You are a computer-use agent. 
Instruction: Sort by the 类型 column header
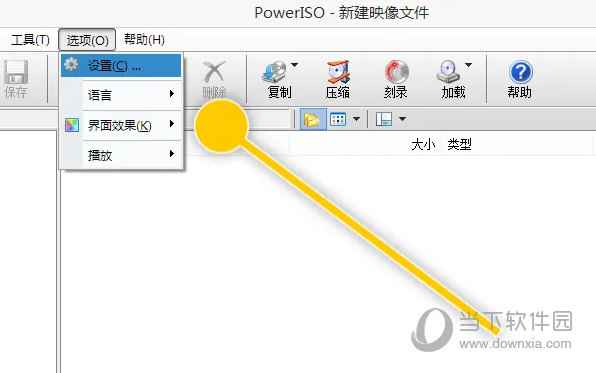(x=459, y=144)
